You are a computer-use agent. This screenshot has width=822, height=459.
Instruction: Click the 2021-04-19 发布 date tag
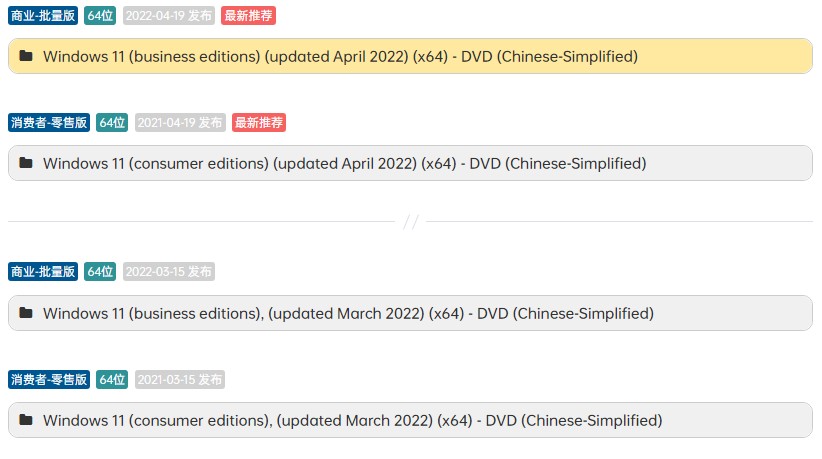(180, 122)
